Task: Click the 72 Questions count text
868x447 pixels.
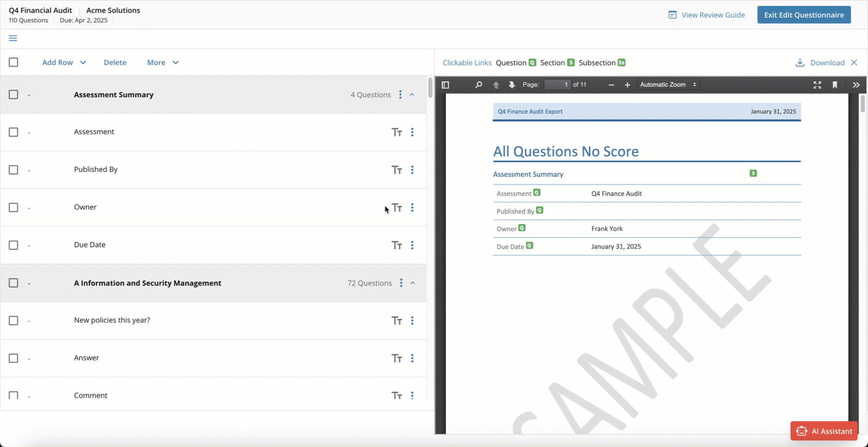Action: tap(369, 283)
